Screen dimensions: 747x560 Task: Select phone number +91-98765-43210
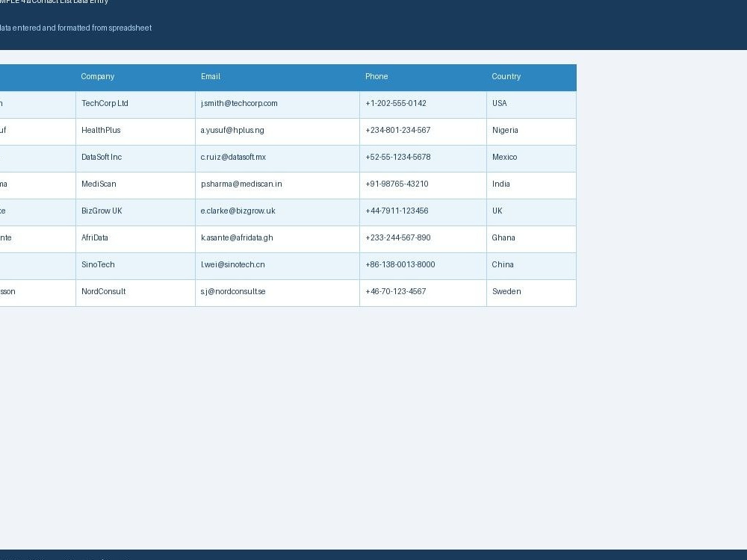(x=397, y=184)
